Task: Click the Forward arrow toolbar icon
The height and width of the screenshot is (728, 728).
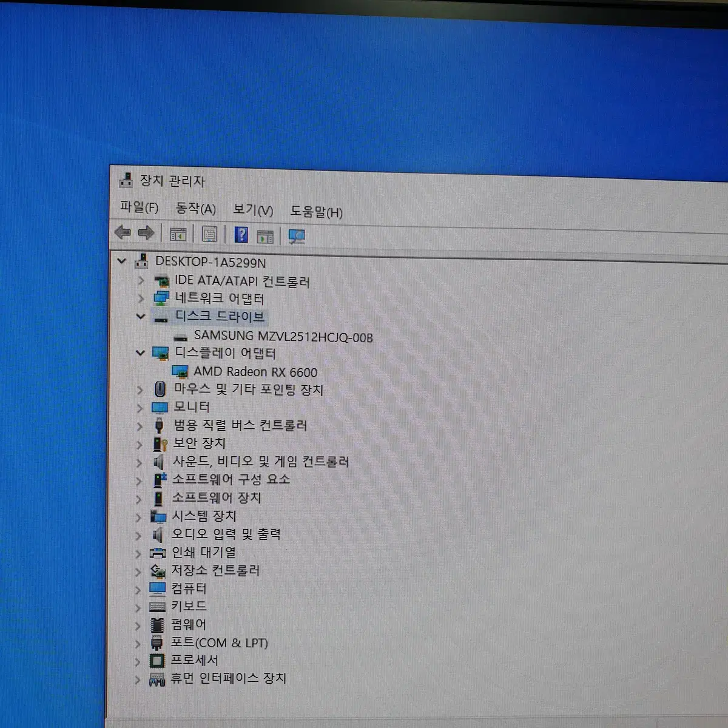Action: click(x=146, y=233)
